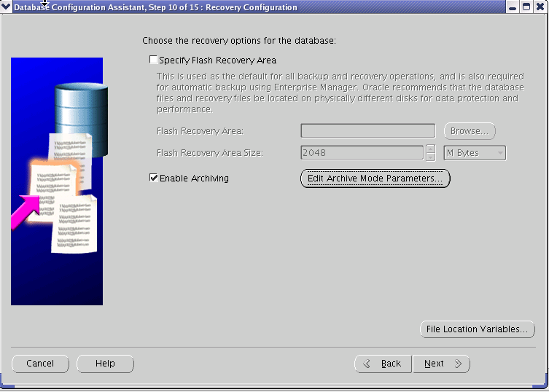Cancel the configuration assistant
The width and height of the screenshot is (549, 392).
pyautogui.click(x=40, y=364)
